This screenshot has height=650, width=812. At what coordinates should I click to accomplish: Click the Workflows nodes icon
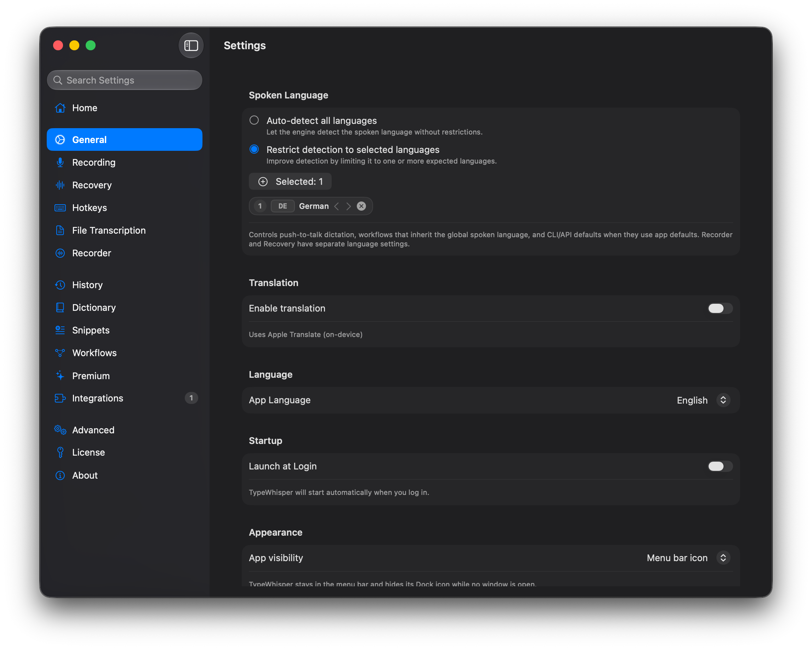60,353
